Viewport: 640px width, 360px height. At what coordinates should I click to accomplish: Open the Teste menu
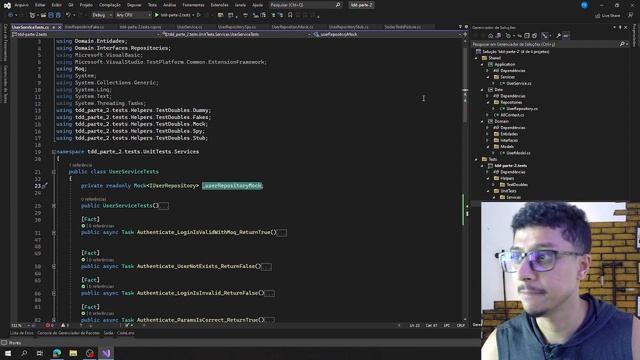pyautogui.click(x=152, y=5)
